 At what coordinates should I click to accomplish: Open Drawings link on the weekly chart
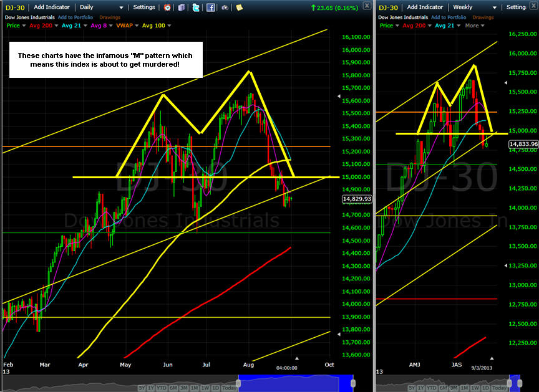pos(483,17)
